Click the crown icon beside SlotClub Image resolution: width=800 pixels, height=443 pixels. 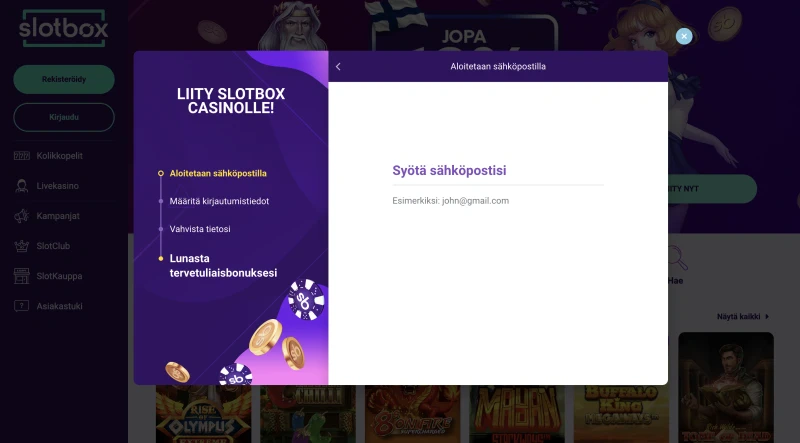pos(21,246)
